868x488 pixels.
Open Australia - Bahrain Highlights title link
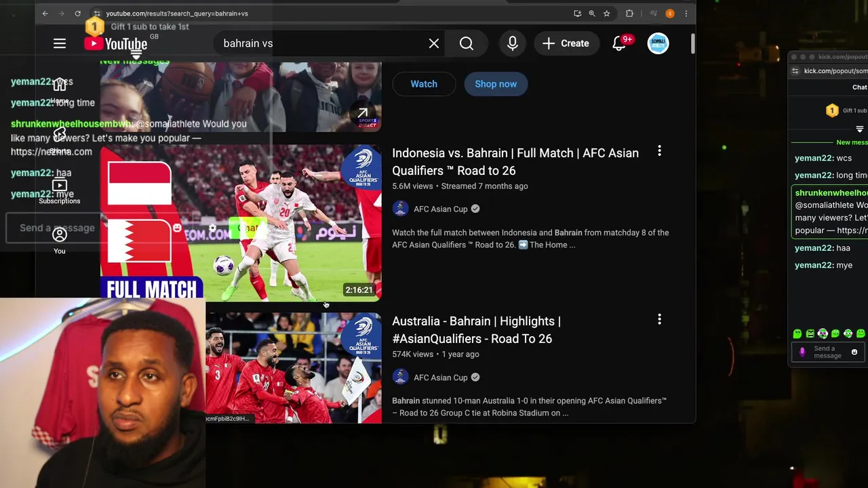[476, 329]
